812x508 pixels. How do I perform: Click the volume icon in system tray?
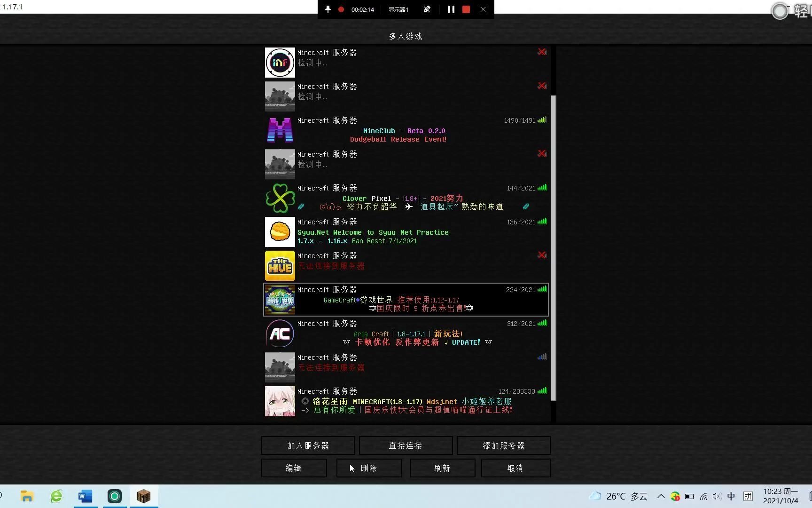717,496
